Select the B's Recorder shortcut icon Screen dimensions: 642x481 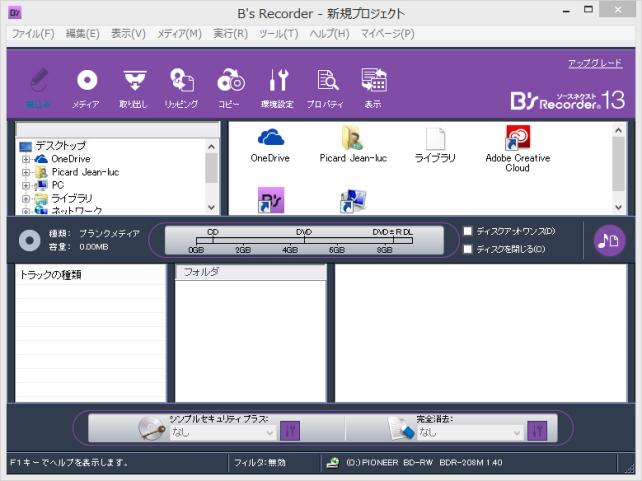271,200
